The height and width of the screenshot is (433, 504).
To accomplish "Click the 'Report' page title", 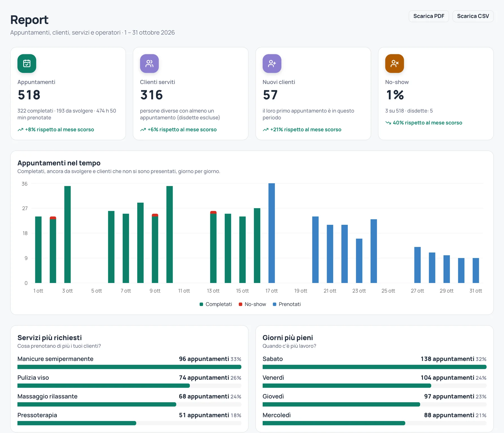I will pos(29,20).
